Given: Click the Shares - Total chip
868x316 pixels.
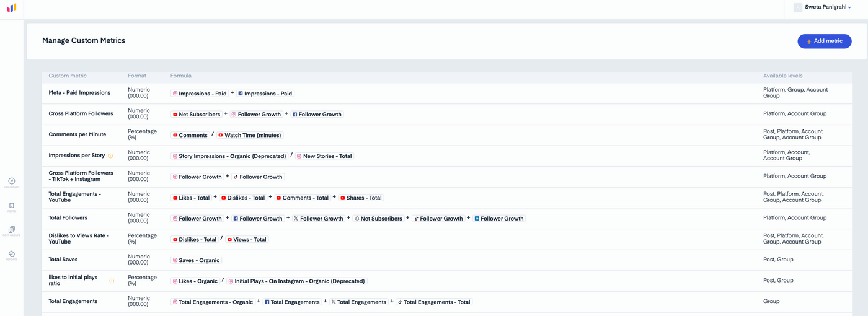Looking at the screenshot, I should coord(361,198).
